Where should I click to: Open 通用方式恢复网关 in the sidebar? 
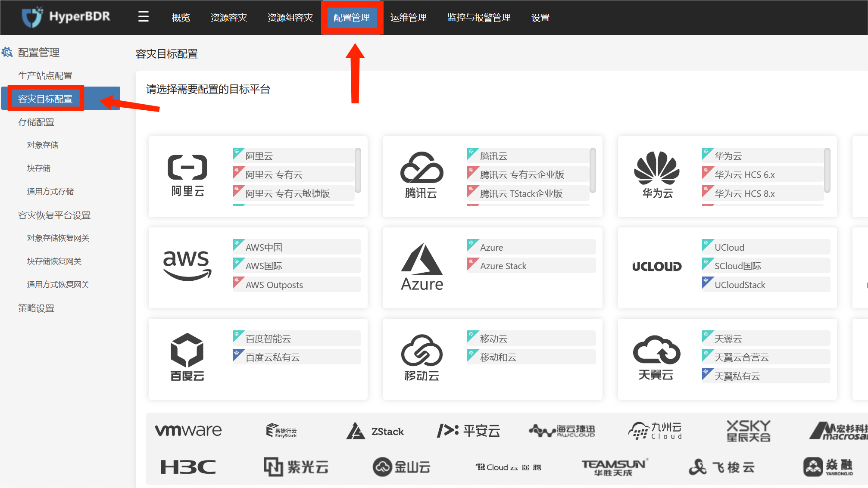58,285
